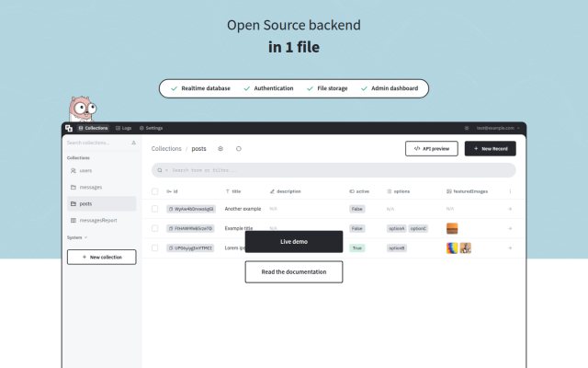Click the arrow at end of Example title row

(510, 228)
